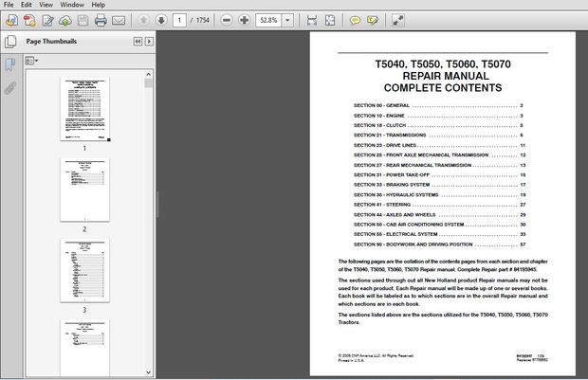Viewport: 588px width, 380px height.
Task: Click thumbnails scrollbar down arrow
Action: 148,372
